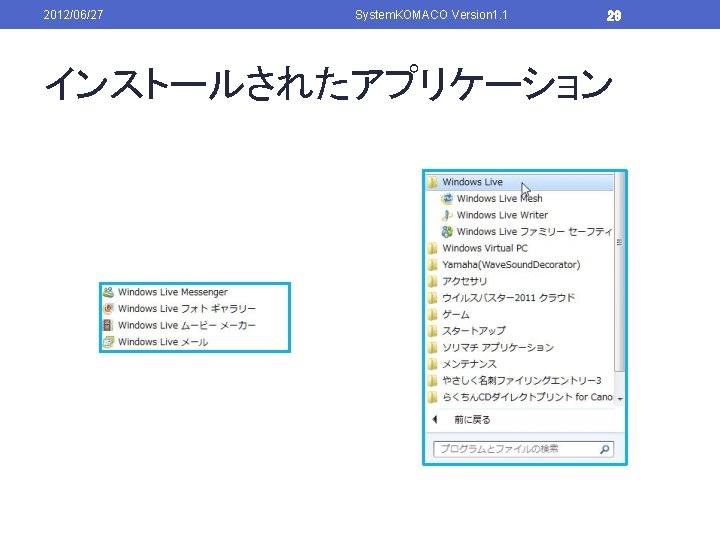The image size is (720, 540).
Task: Expand らくちんCDダイレクトプリント for Canon label
Action: [527, 397]
